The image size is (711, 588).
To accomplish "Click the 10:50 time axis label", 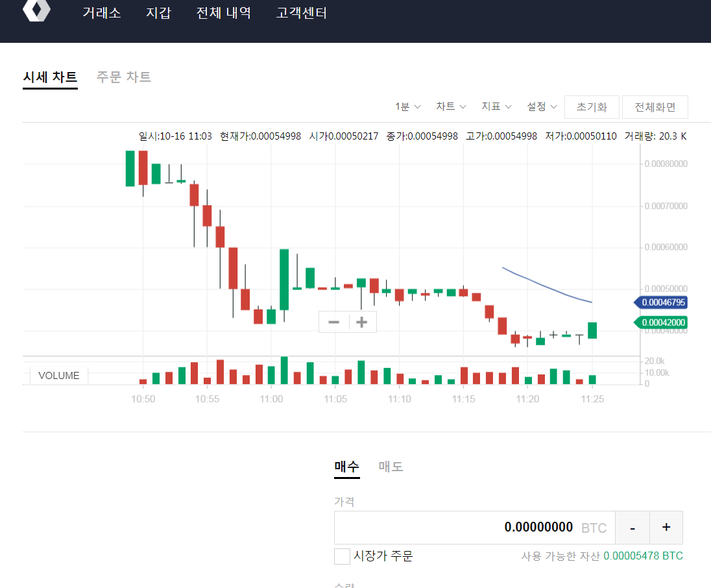I will point(143,399).
